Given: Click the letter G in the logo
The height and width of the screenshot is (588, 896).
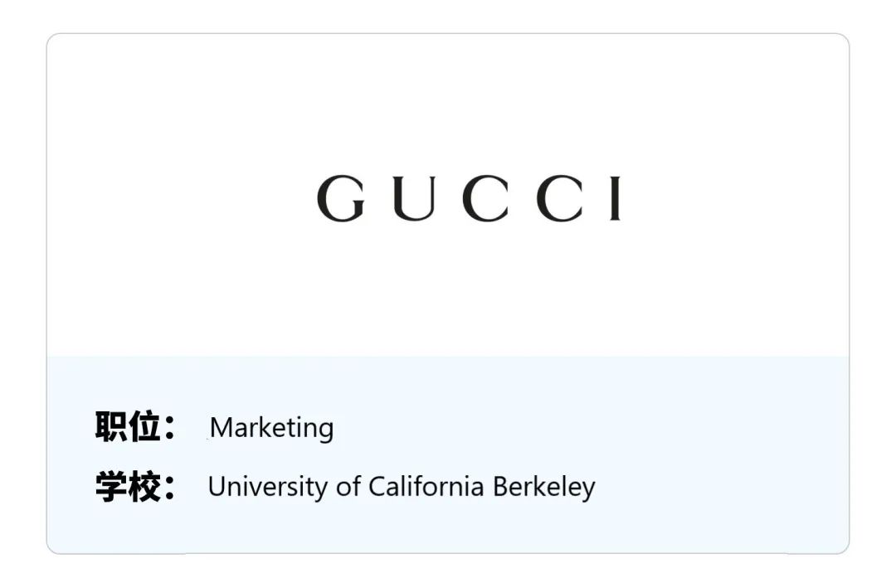Looking at the screenshot, I should point(341,198).
